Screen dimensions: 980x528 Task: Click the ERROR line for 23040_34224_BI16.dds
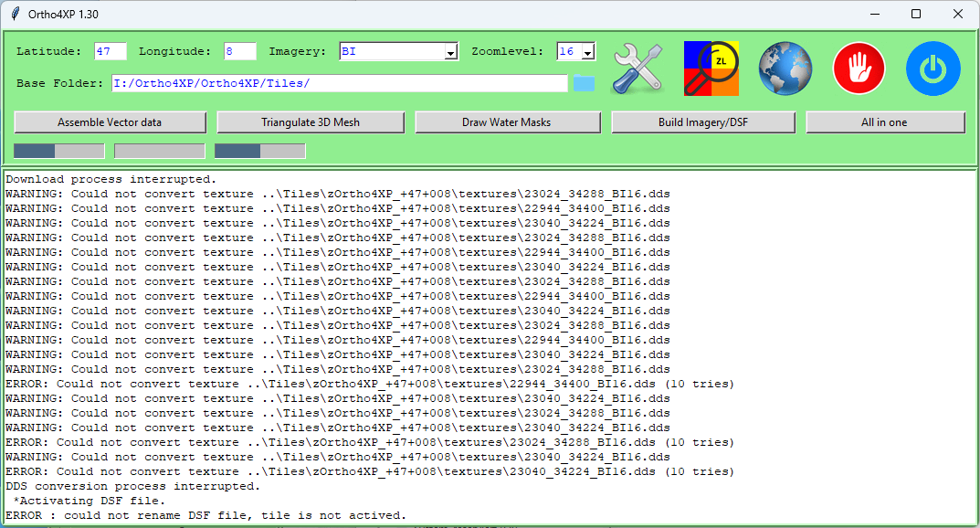pyautogui.click(x=370, y=471)
